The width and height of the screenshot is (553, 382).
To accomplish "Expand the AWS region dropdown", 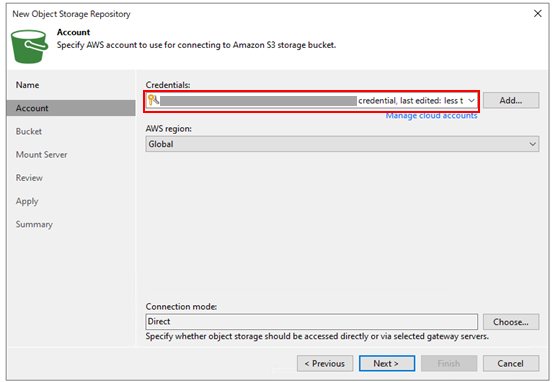I will point(532,144).
